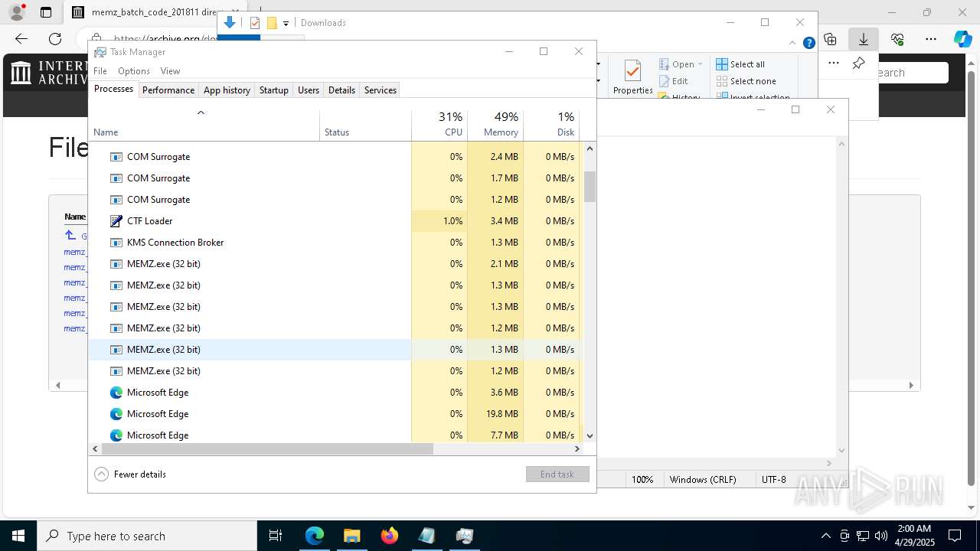The height and width of the screenshot is (551, 980).
Task: Select the KMS Connection Broker process icon
Action: (x=116, y=243)
